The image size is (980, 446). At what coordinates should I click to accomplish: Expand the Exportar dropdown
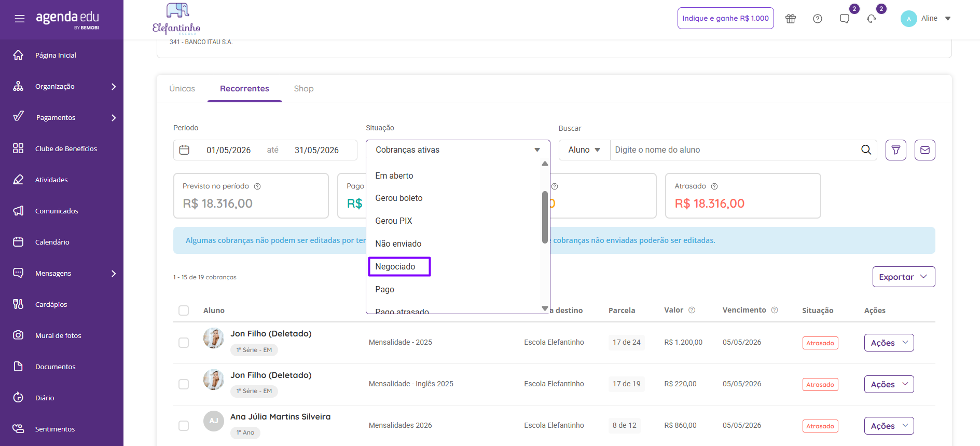[904, 277]
